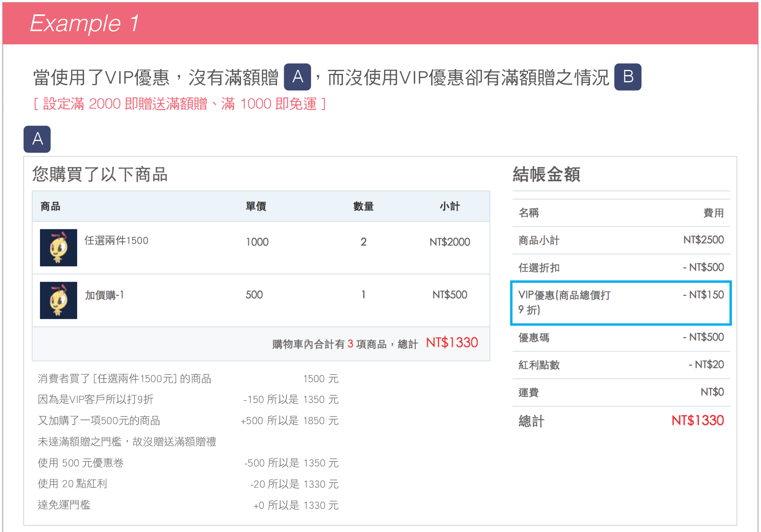Click the -150 所以是 1350 元 value
This screenshot has width=761, height=532.
coord(291,399)
